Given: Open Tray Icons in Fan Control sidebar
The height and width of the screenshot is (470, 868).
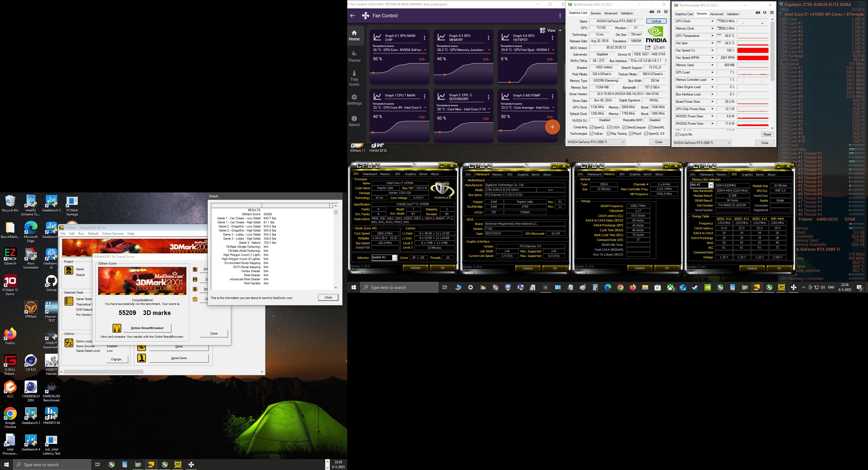Looking at the screenshot, I should pos(354,78).
